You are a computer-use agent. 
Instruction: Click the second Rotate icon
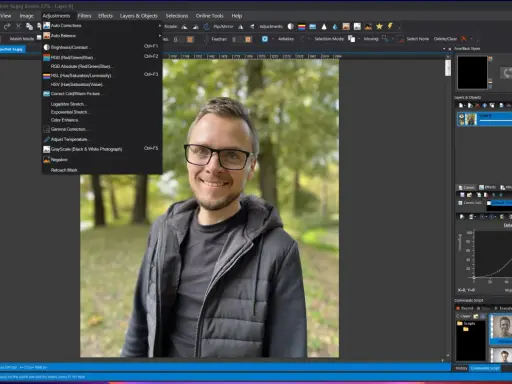(195, 27)
